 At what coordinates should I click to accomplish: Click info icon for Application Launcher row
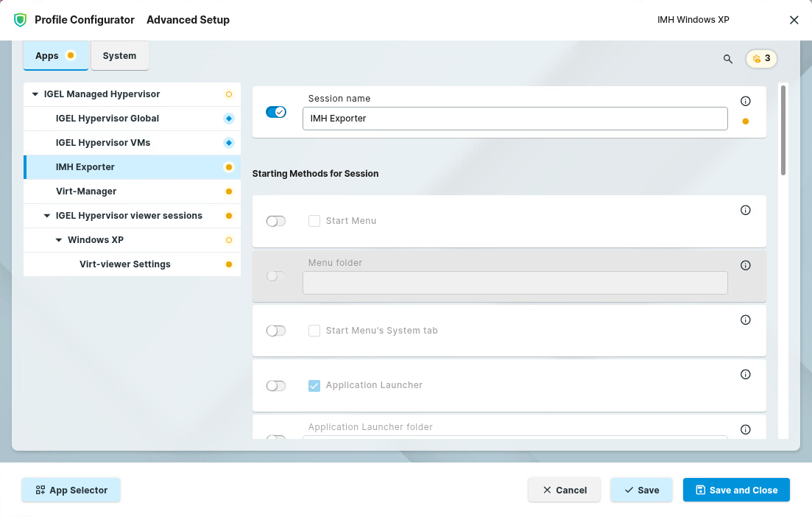pyautogui.click(x=745, y=375)
